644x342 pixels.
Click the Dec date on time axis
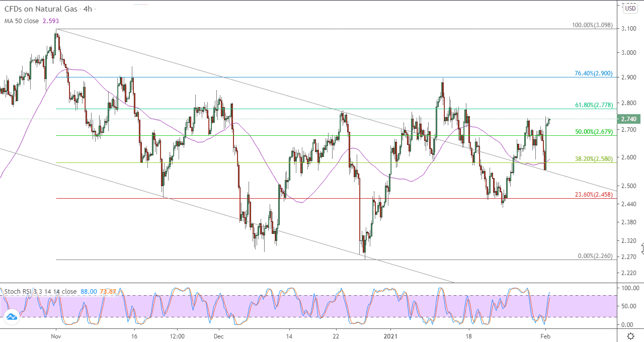(218, 335)
